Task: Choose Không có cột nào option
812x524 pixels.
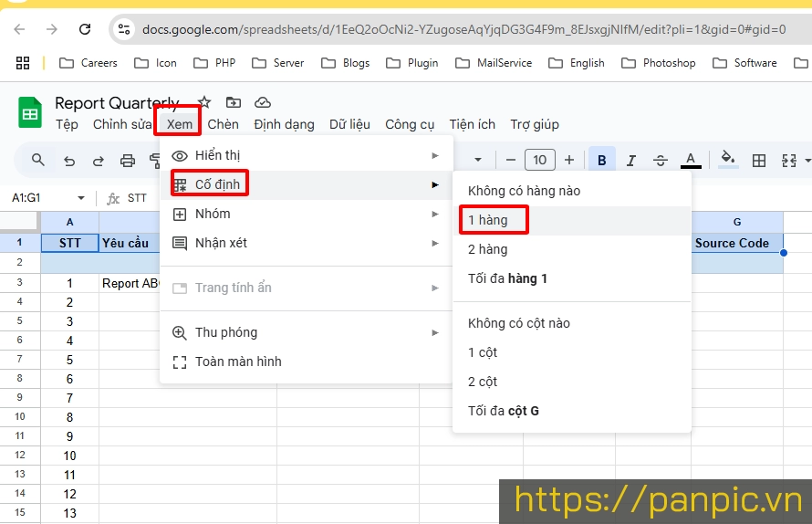Action: [x=572, y=323]
